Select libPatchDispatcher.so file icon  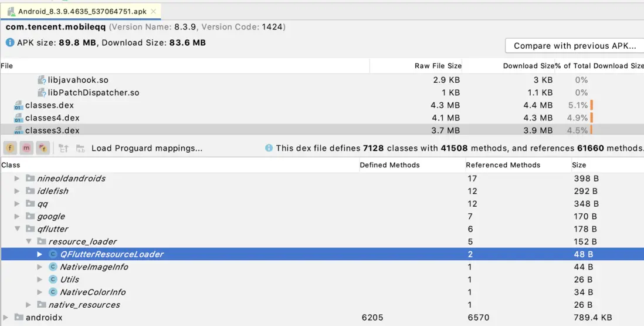(41, 92)
